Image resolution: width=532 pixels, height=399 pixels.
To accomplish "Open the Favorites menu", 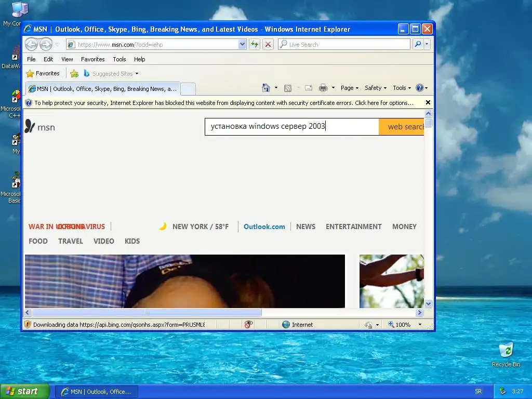I will [92, 59].
